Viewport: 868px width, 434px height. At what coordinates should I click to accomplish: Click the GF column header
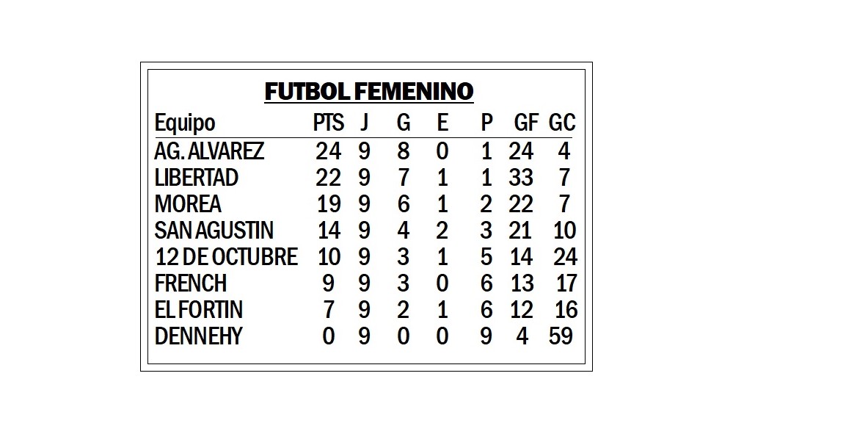pyautogui.click(x=526, y=123)
